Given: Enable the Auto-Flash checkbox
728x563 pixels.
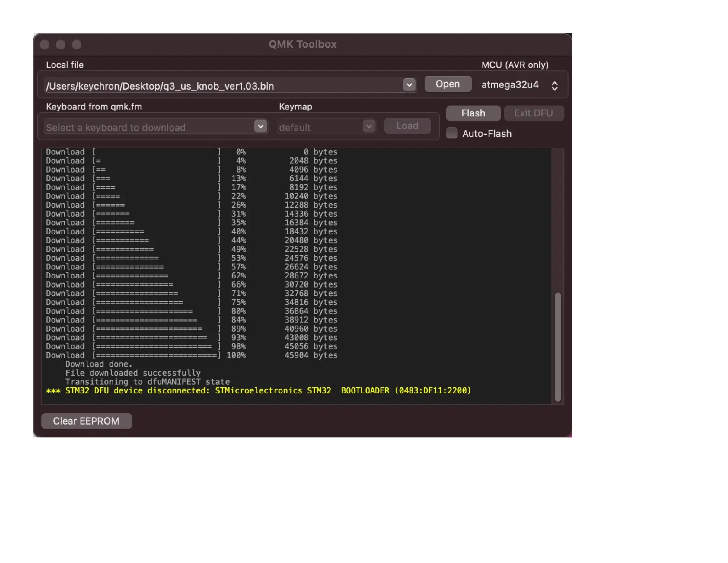Looking at the screenshot, I should [x=452, y=133].
